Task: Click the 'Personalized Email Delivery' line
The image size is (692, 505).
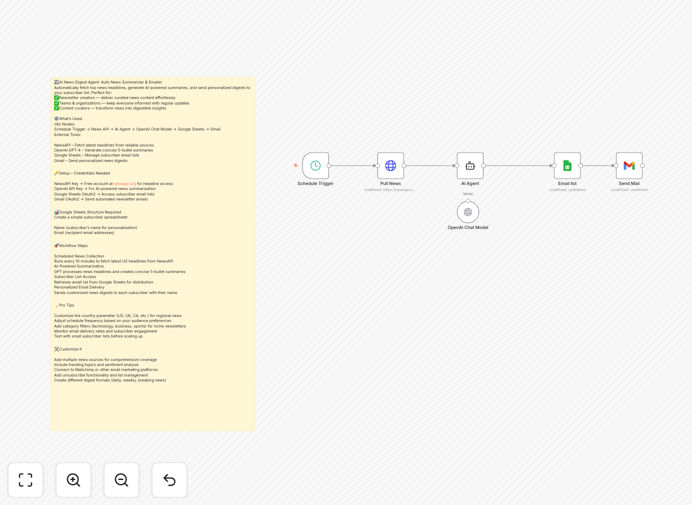Action: [79, 287]
